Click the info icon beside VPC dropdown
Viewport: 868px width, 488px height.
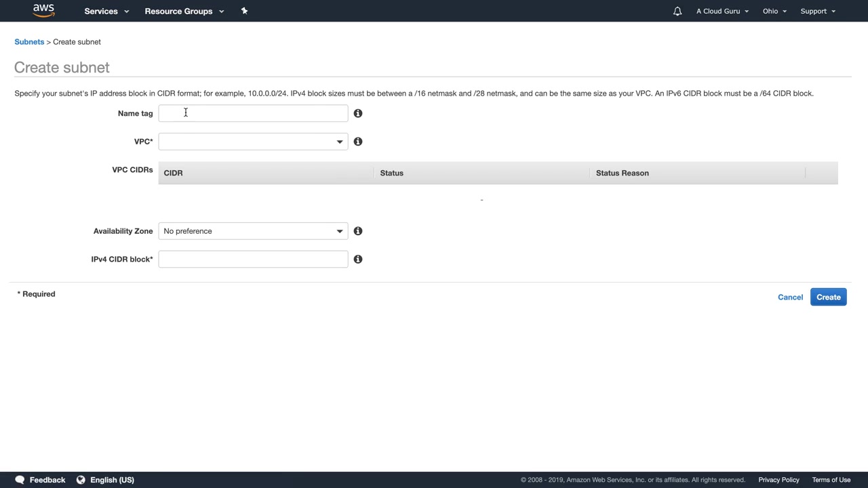click(x=358, y=142)
